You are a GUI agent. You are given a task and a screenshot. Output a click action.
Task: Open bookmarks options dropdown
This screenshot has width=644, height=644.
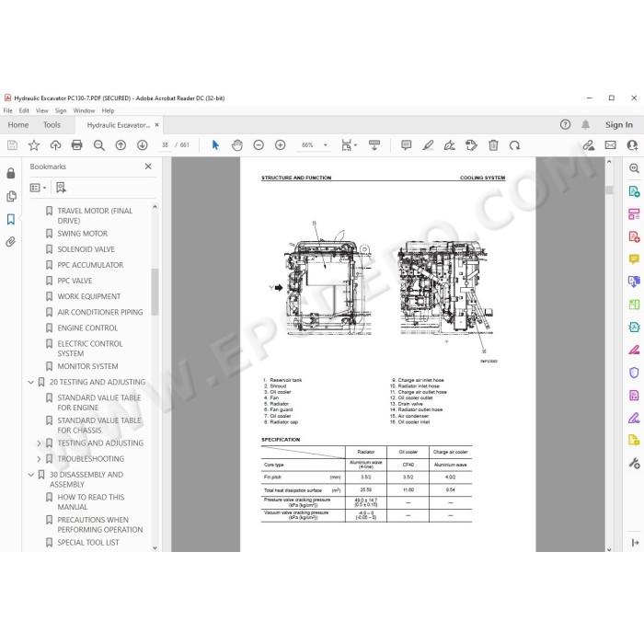tap(38, 188)
